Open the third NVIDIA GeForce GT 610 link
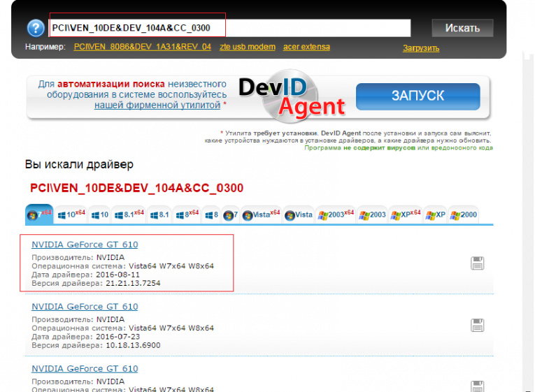Image resolution: width=535 pixels, height=392 pixels. pos(85,369)
